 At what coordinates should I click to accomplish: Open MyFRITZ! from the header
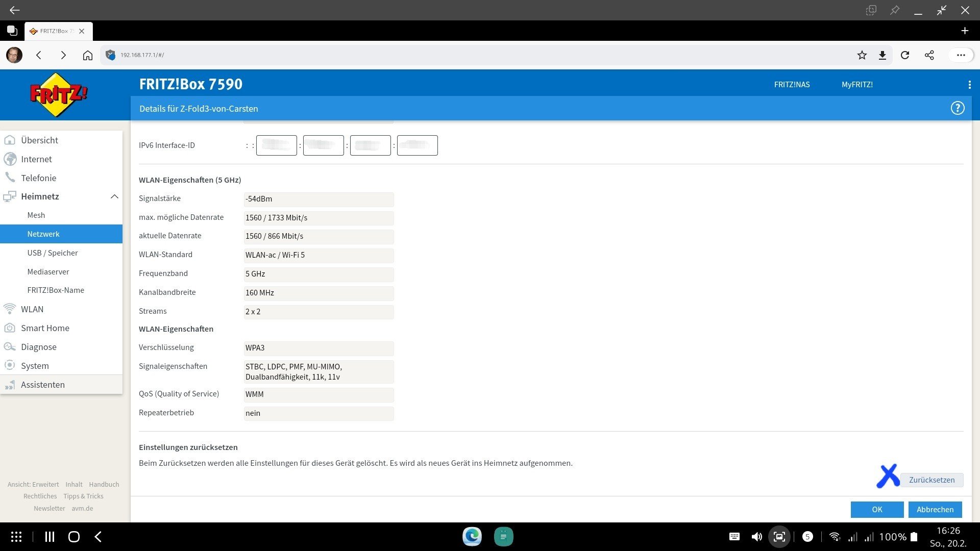click(x=857, y=85)
